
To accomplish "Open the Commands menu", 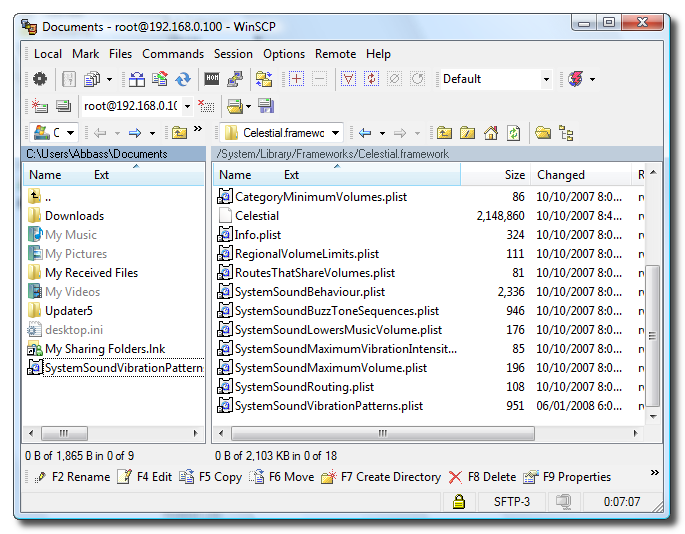I will pyautogui.click(x=172, y=54).
